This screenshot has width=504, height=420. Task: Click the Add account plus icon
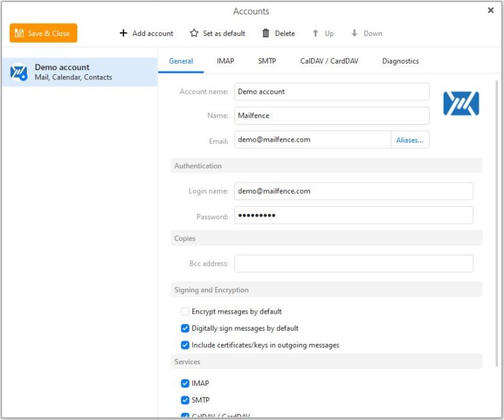123,33
